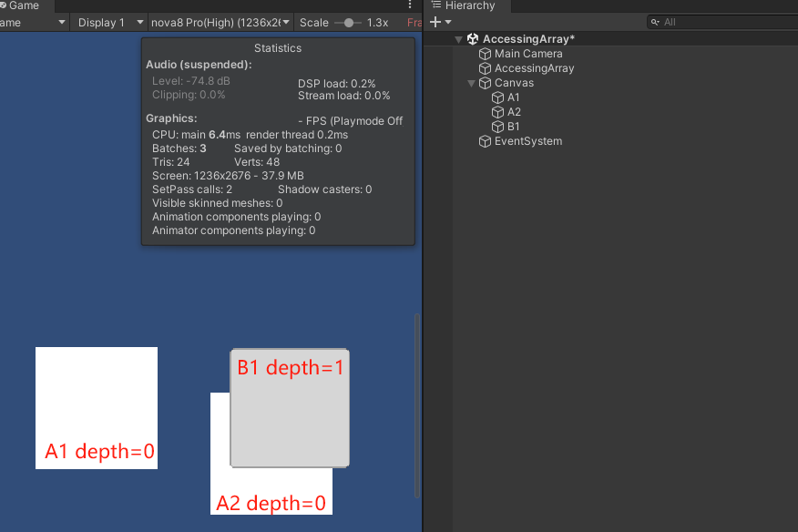798x532 pixels.
Task: Collapse the AccessingArray scene foldout
Action: pyautogui.click(x=458, y=39)
